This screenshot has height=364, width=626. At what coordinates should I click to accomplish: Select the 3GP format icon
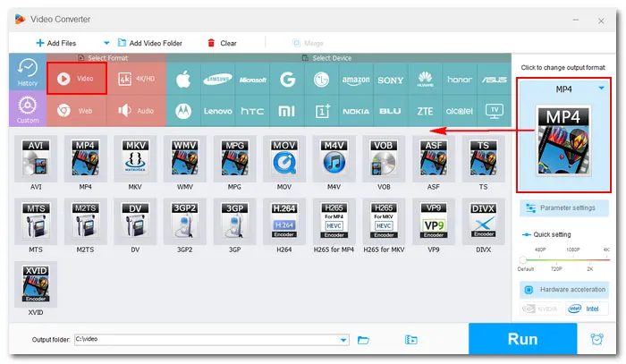[x=234, y=222]
